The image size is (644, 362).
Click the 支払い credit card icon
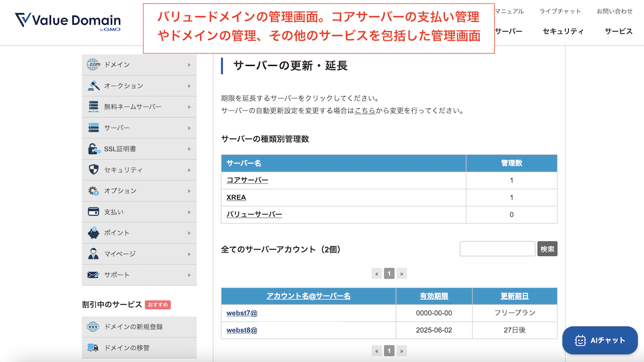pos(93,212)
